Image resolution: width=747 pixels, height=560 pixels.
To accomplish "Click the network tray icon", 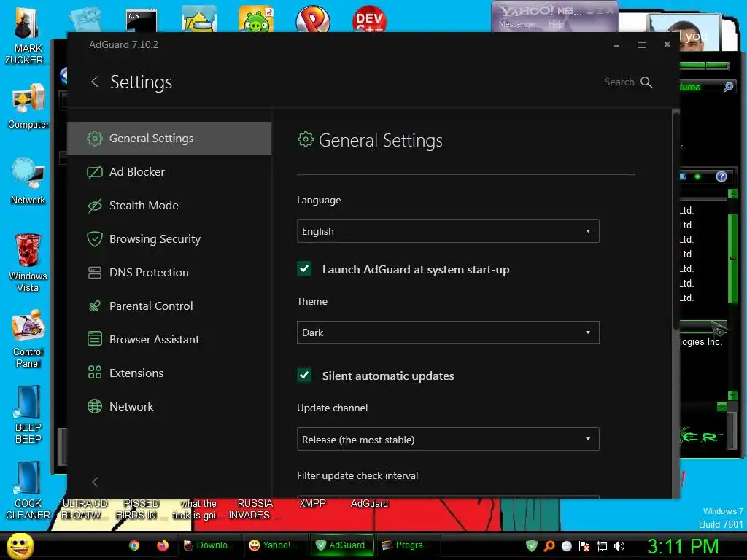I will 602,546.
